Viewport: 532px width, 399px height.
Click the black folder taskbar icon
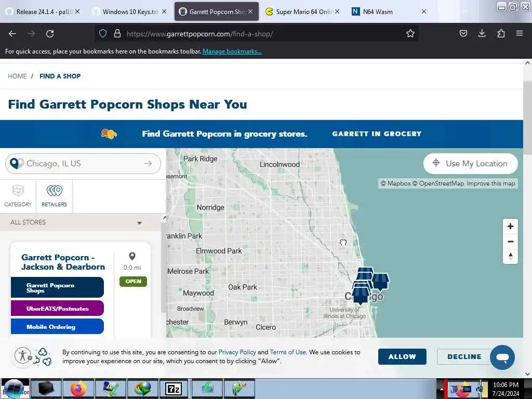tap(46, 389)
